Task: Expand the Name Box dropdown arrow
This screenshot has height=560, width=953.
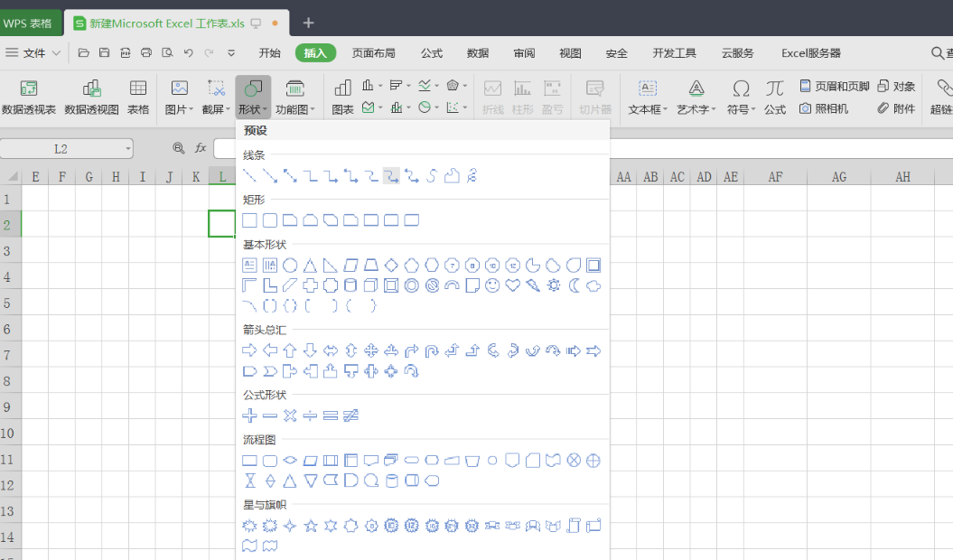Action: point(127,148)
